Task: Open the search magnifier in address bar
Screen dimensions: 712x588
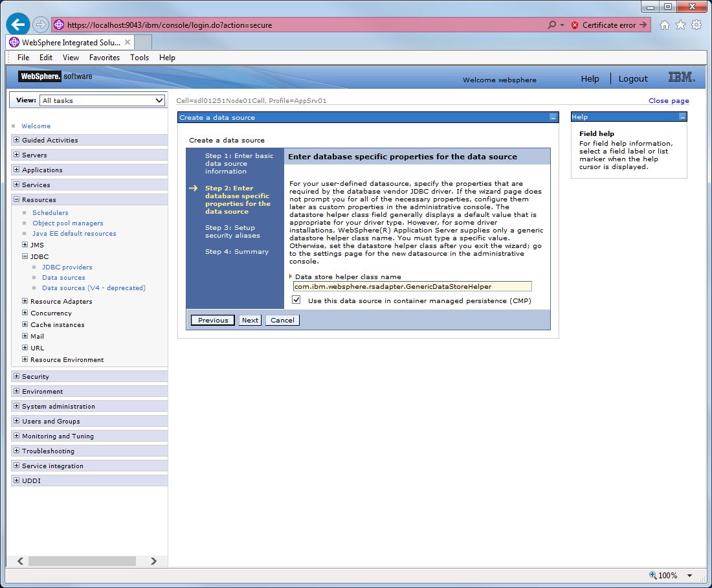Action: click(x=551, y=25)
